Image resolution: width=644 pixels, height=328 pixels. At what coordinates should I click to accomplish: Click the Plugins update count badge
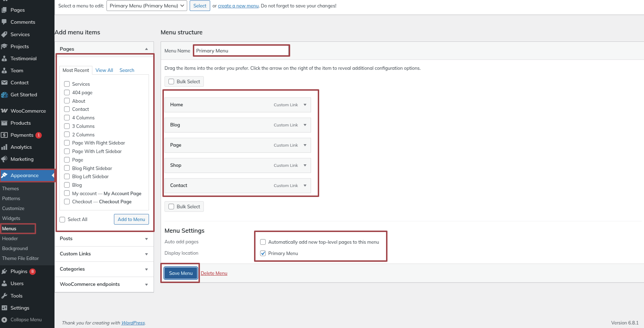(33, 271)
